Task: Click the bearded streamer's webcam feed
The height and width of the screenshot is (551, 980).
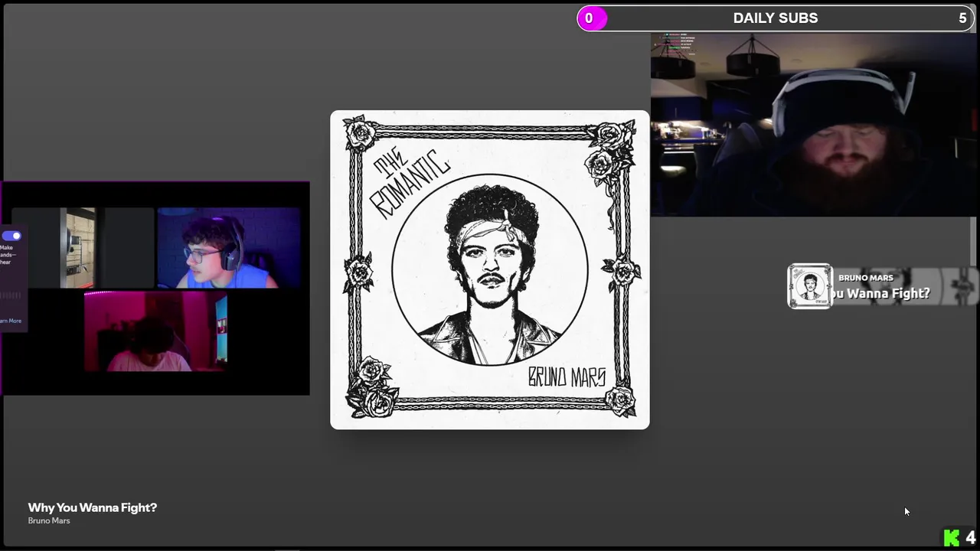Action: point(814,125)
